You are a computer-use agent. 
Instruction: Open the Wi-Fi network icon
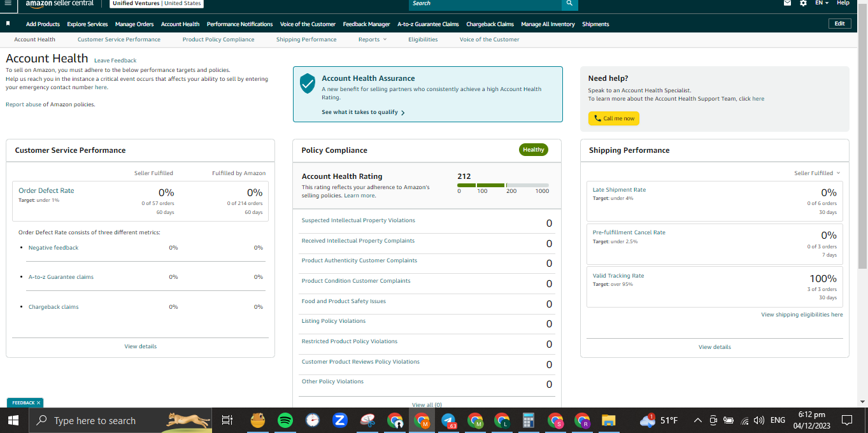click(x=744, y=420)
